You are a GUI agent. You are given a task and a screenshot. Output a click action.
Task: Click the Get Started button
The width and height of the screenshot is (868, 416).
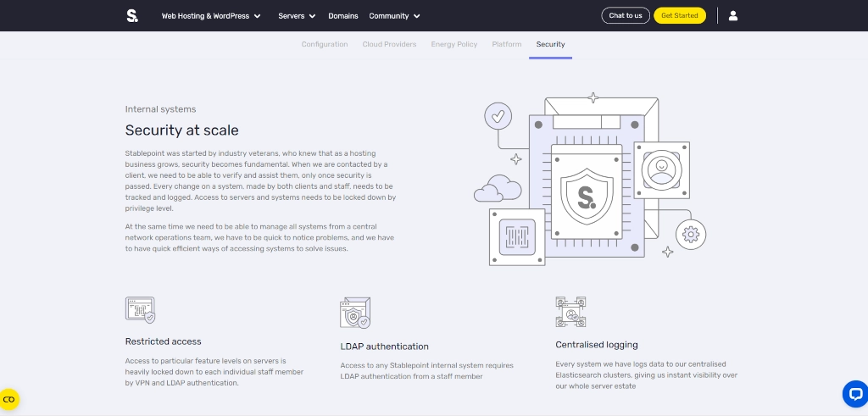[680, 15]
